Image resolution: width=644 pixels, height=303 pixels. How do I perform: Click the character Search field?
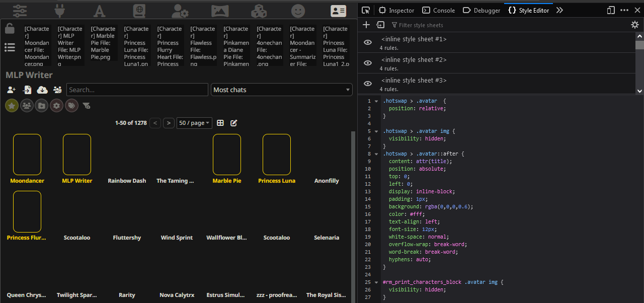point(137,90)
